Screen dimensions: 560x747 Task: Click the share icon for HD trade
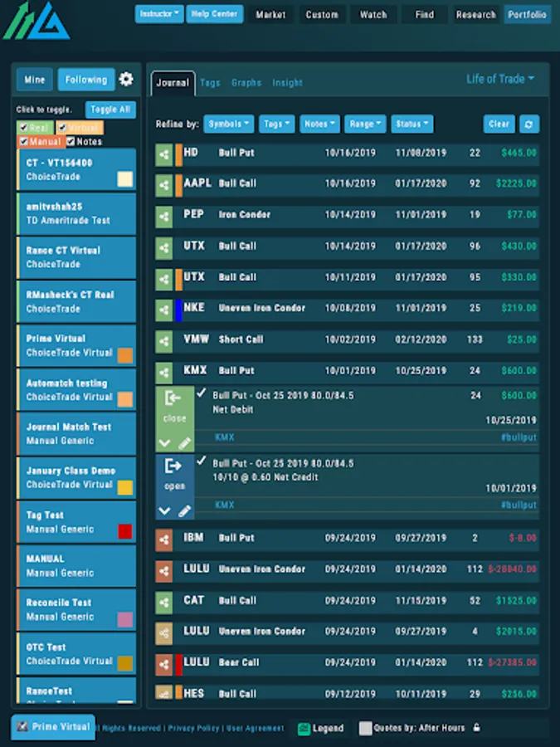(163, 155)
